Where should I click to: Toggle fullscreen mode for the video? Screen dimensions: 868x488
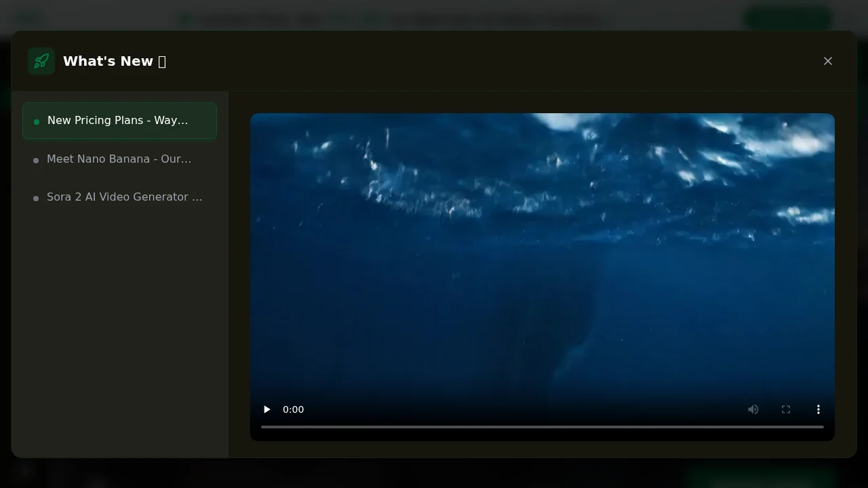pos(785,409)
